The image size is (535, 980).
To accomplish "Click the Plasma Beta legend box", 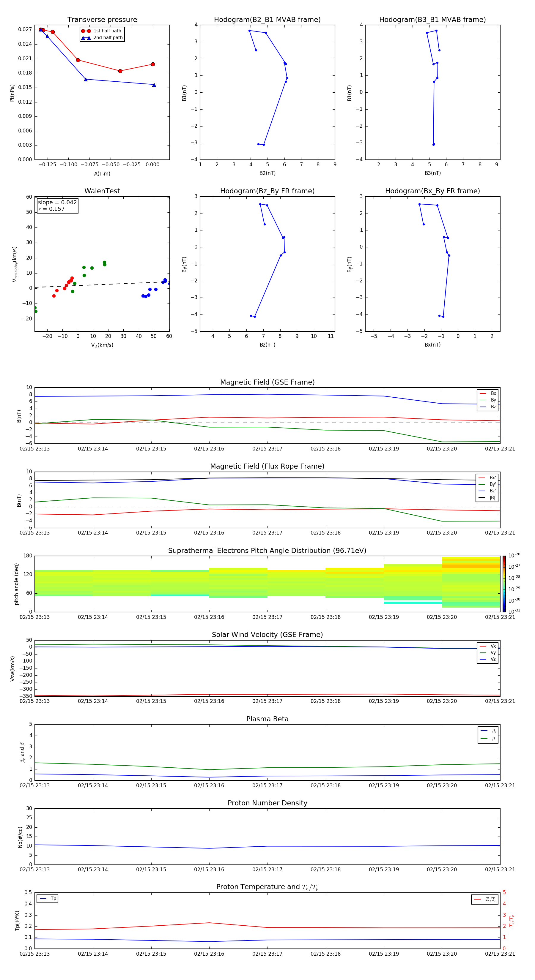I will coord(488,735).
